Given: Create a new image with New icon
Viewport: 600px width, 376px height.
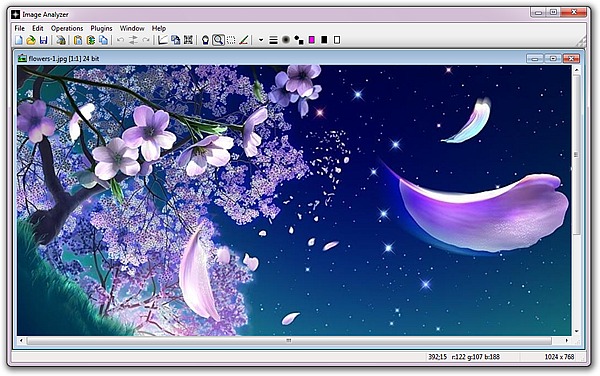Looking at the screenshot, I should point(19,40).
